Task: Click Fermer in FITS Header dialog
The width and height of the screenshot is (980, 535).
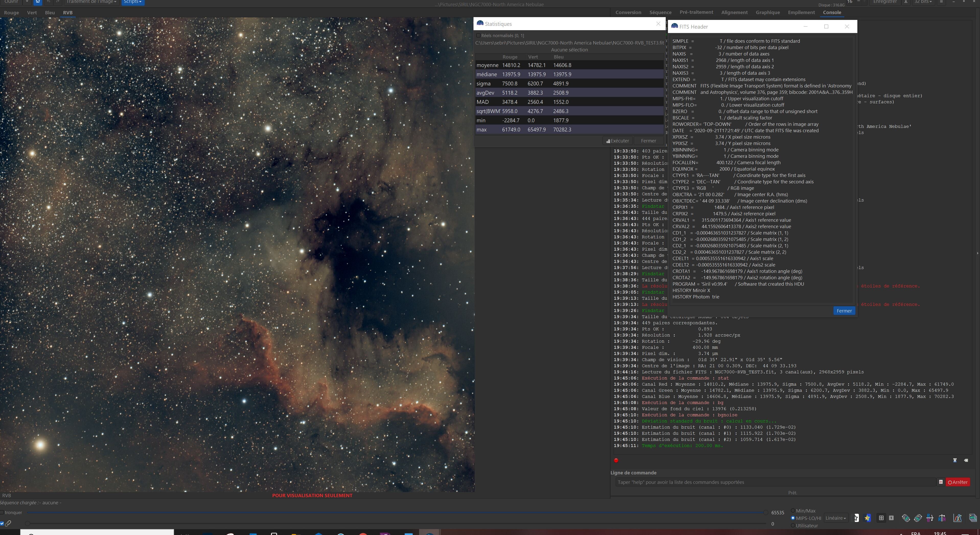Action: 844,311
